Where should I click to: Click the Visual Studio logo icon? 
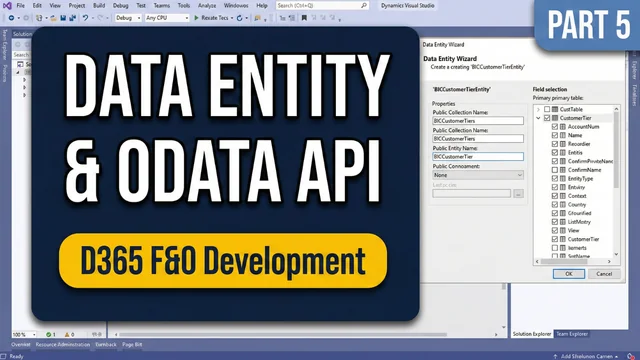pos(7,6)
